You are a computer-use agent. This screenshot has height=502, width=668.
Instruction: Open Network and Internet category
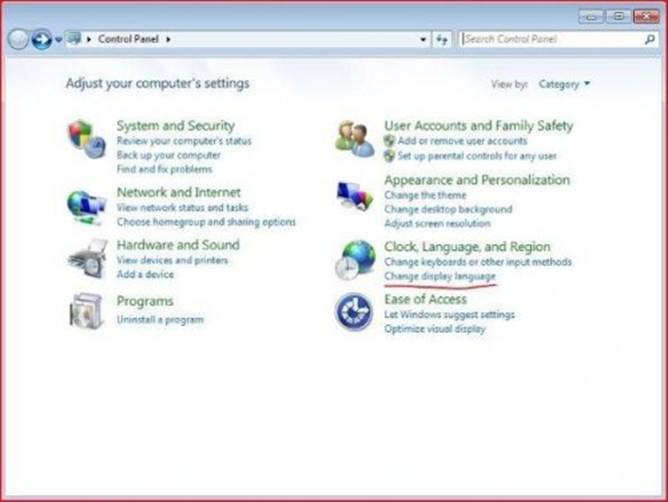pyautogui.click(x=179, y=193)
